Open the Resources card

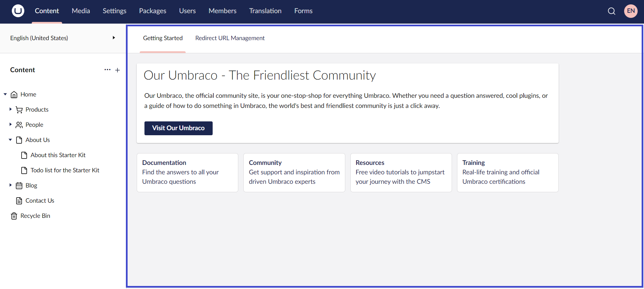401,173
